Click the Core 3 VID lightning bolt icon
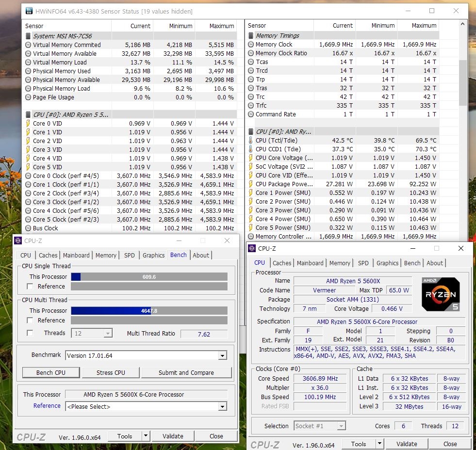Screen dimensions: 476x450 28,149
